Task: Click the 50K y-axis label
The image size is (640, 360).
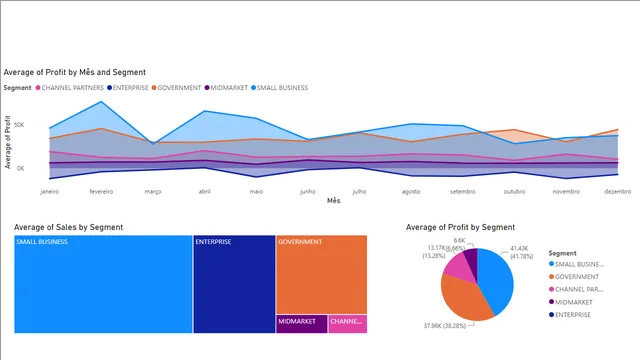Action: [x=19, y=125]
